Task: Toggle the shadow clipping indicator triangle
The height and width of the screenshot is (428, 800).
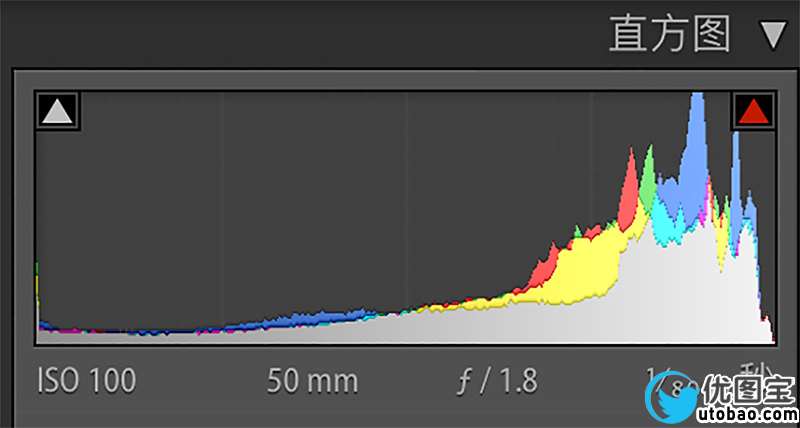Action: pyautogui.click(x=57, y=111)
